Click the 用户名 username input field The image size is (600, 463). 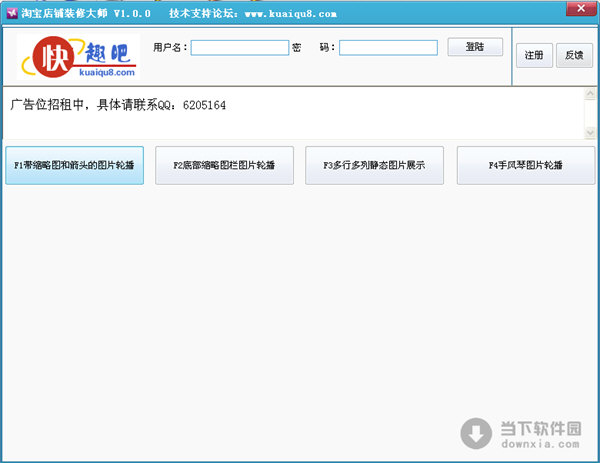pyautogui.click(x=239, y=48)
